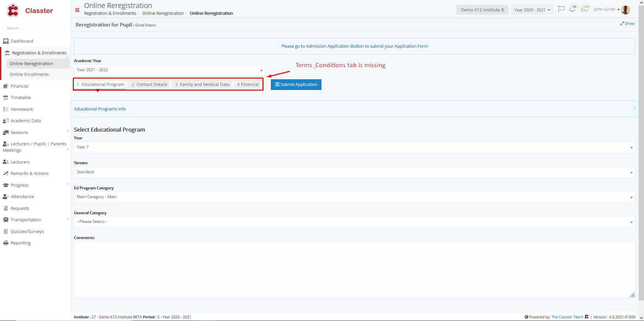Click the Attendance user icon

click(6, 196)
